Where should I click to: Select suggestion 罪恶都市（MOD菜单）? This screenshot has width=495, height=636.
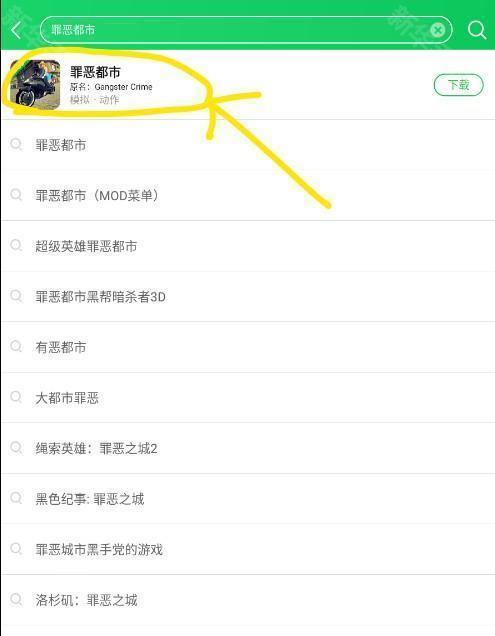(x=248, y=196)
